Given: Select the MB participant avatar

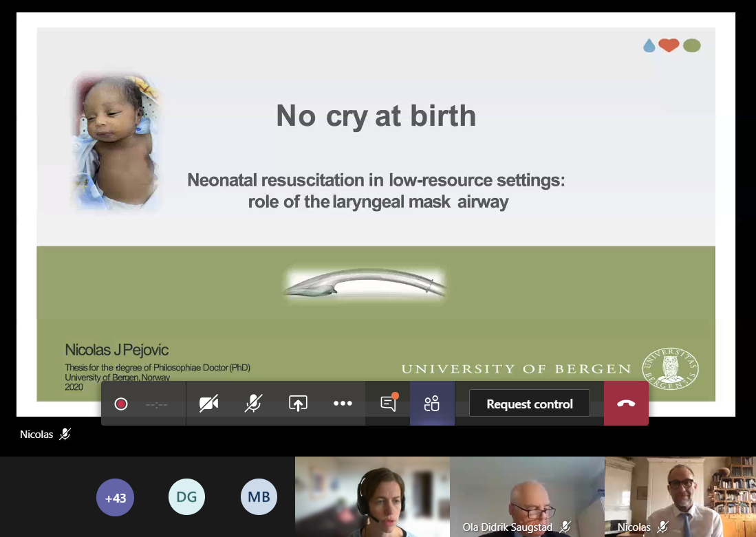Looking at the screenshot, I should click(259, 497).
